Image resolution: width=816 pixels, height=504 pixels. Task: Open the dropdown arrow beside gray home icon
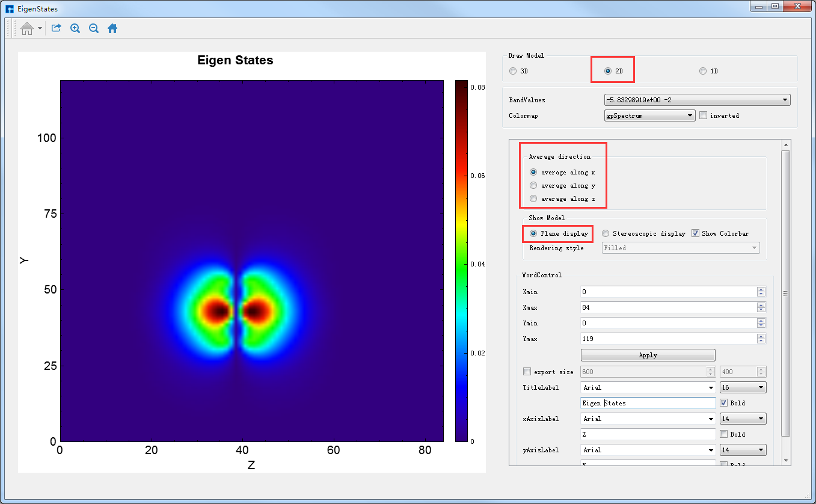pyautogui.click(x=40, y=28)
